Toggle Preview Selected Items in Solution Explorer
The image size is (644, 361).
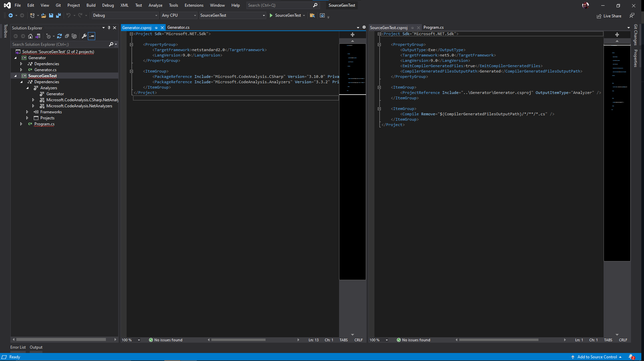92,36
